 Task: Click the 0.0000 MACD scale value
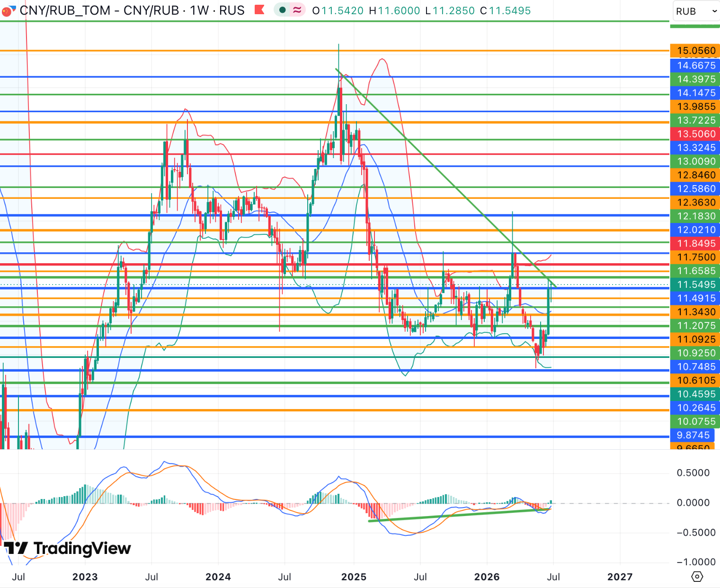[x=693, y=503]
